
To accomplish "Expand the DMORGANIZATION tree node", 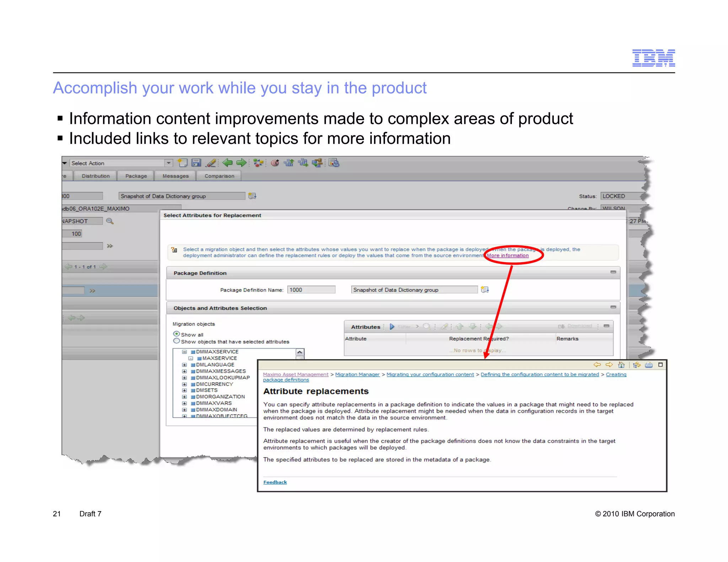I will click(184, 397).
